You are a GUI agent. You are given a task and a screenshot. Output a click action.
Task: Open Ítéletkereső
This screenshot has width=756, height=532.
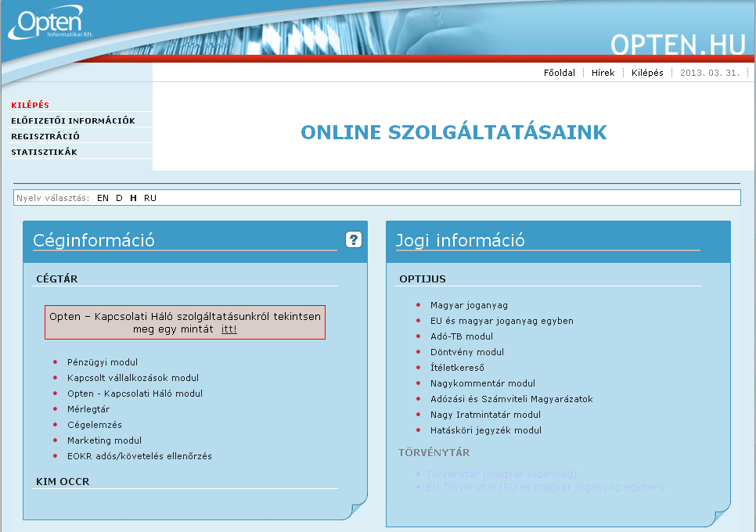[457, 368]
